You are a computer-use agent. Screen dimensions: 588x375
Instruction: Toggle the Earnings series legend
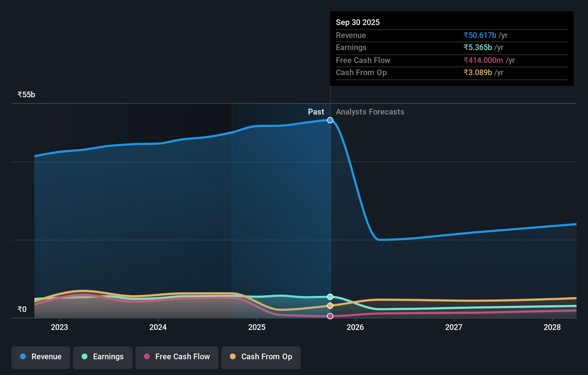tap(103, 357)
